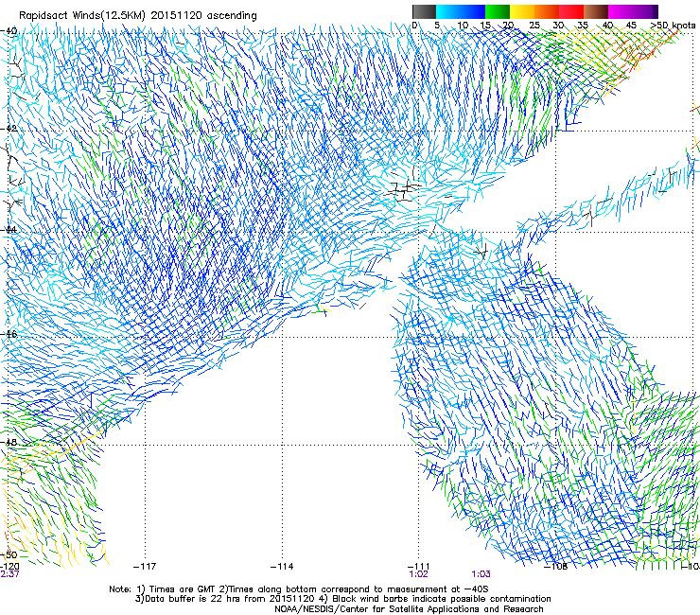Select the '-46' latitude axis label
Screen dimensions: 700x615
[9, 334]
